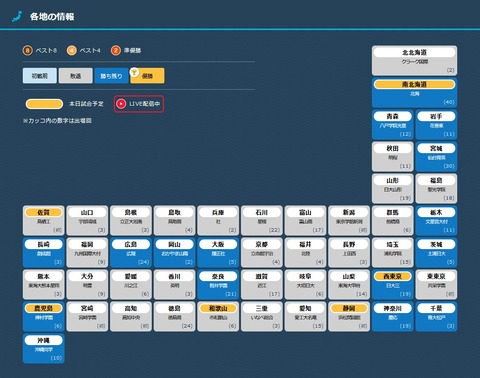Select the 勝ち残り legend box

click(111, 76)
